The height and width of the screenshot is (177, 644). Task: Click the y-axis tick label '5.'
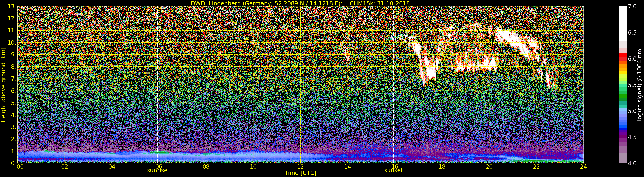pyautogui.click(x=13, y=103)
